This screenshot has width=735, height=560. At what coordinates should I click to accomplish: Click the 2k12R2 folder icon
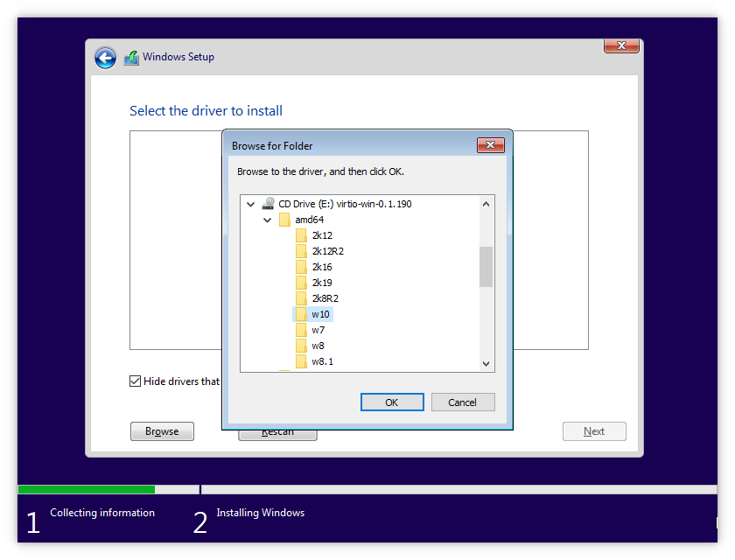click(301, 251)
